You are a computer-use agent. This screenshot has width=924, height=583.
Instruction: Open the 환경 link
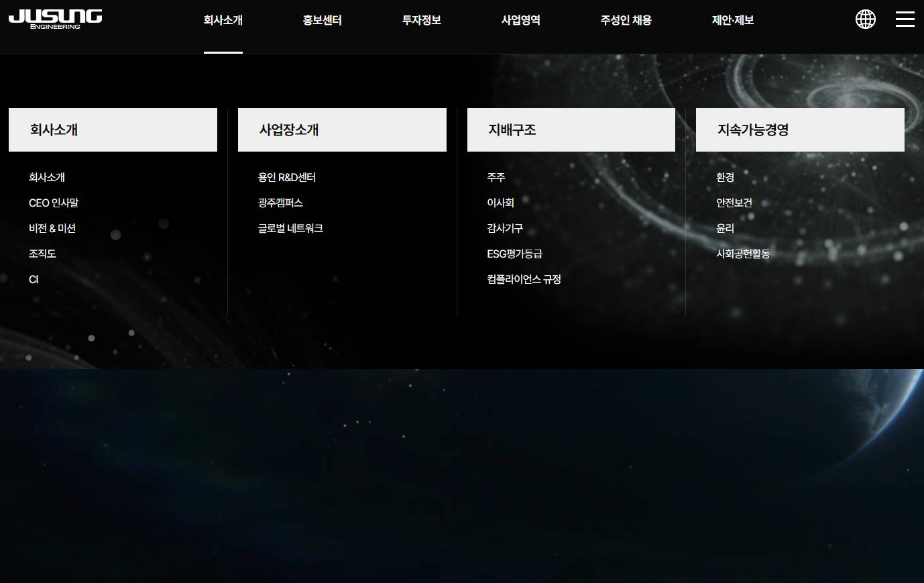point(726,177)
